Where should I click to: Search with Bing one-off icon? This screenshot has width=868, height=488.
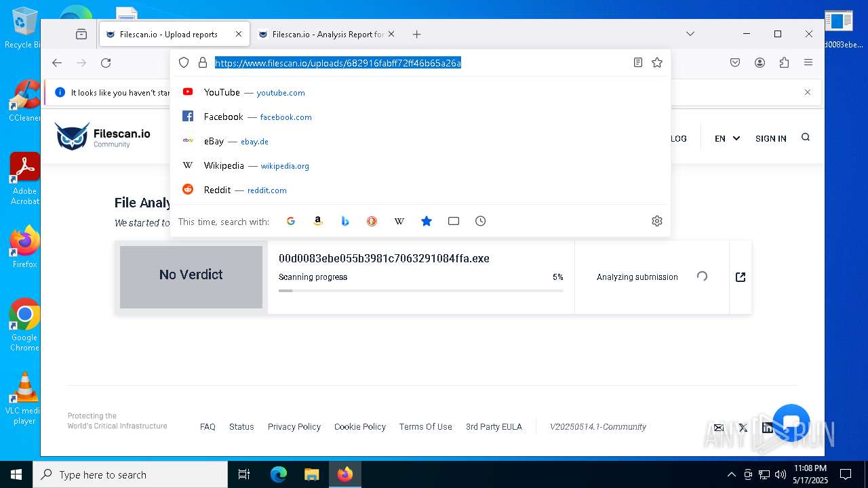[x=345, y=221]
